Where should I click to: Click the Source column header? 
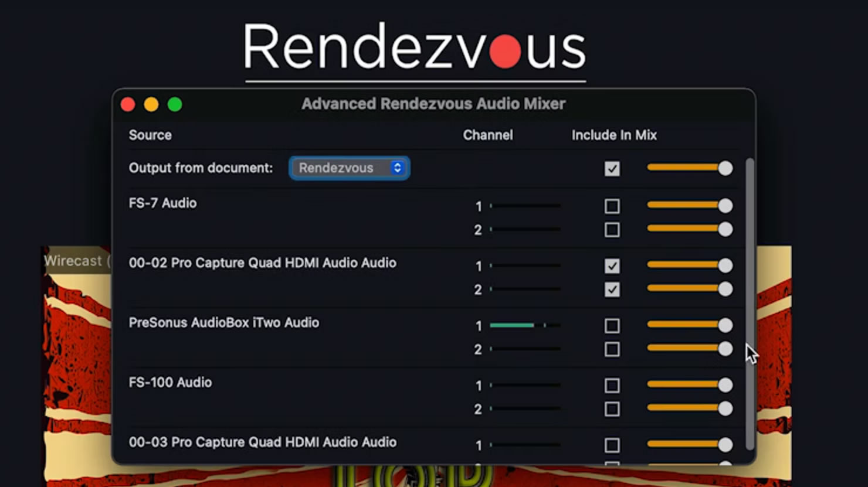coord(150,135)
